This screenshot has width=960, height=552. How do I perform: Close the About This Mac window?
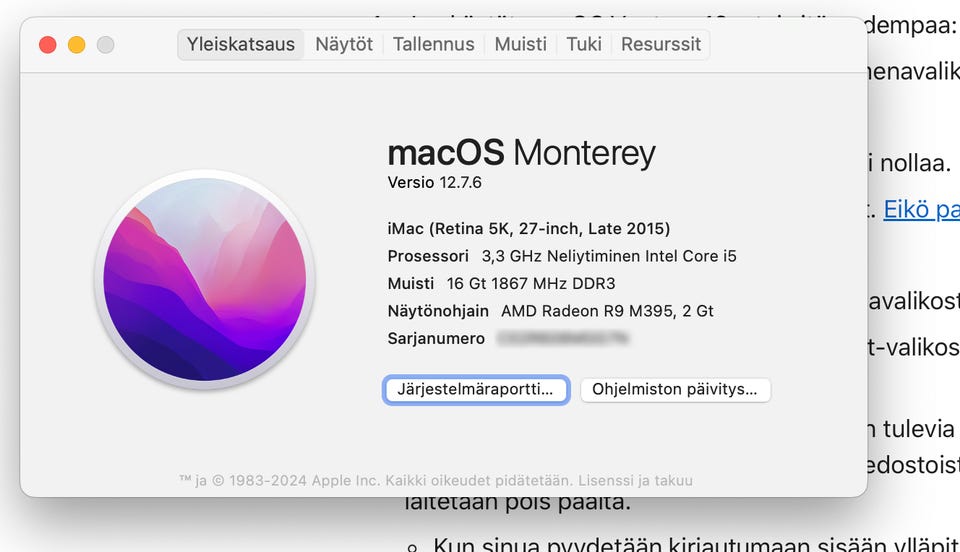click(x=47, y=45)
